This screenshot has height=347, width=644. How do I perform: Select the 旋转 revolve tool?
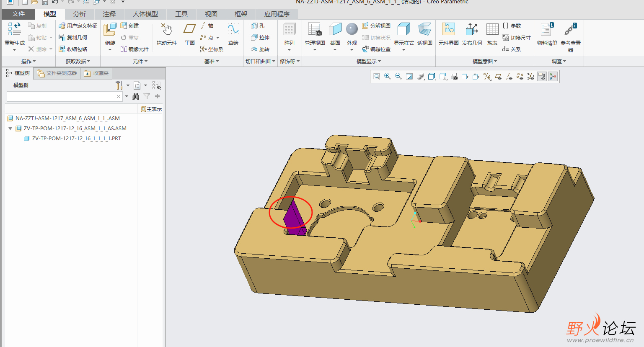point(260,49)
